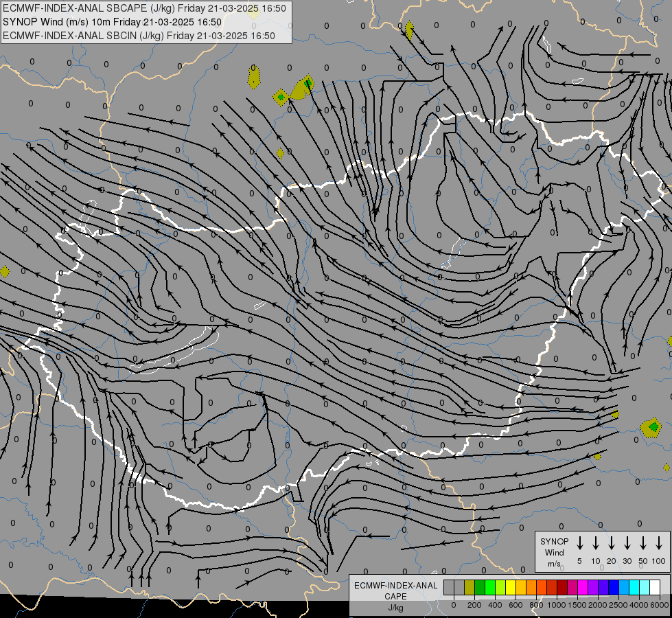This screenshot has width=672, height=618.
Task: Click the '10' speed label in wind legend
Action: 596,561
